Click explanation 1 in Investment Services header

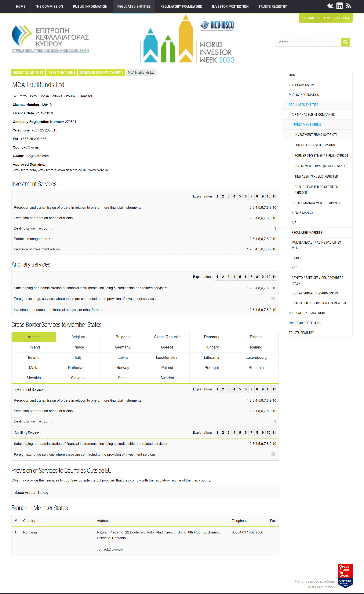pos(217,196)
